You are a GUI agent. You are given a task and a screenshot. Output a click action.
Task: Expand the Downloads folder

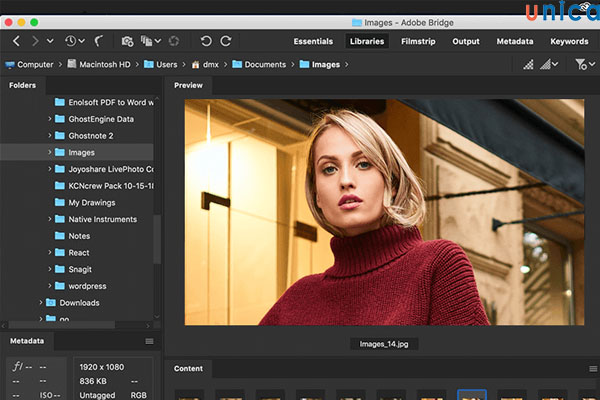(x=41, y=302)
